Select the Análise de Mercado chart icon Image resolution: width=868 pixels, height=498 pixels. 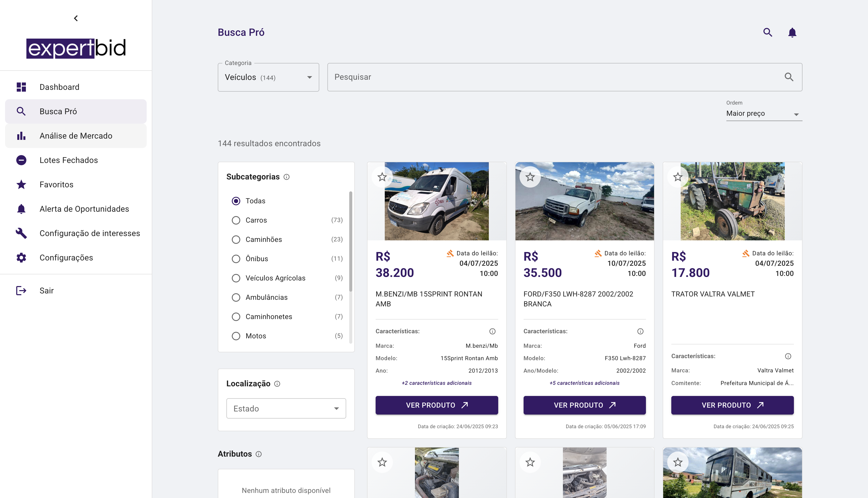21,136
